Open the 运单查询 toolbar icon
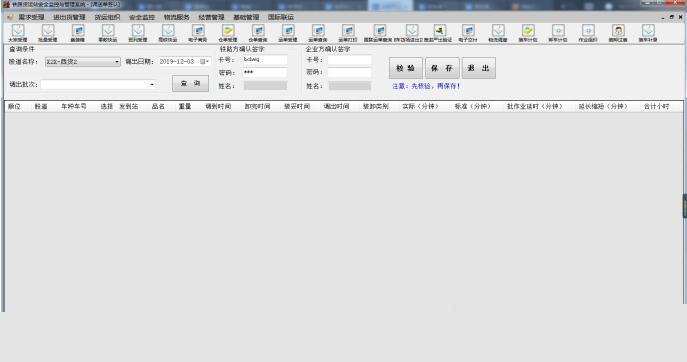Screen dimensions: 687x362 [318, 33]
